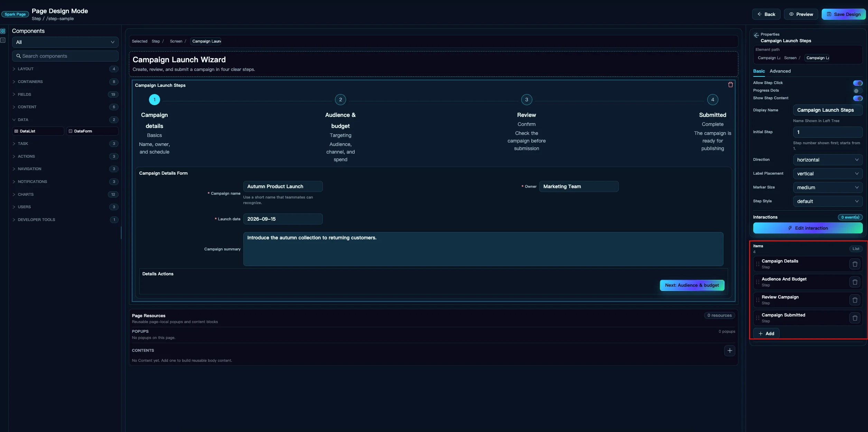
Task: Delete the Campaign Launch Steps component
Action: pyautogui.click(x=730, y=85)
